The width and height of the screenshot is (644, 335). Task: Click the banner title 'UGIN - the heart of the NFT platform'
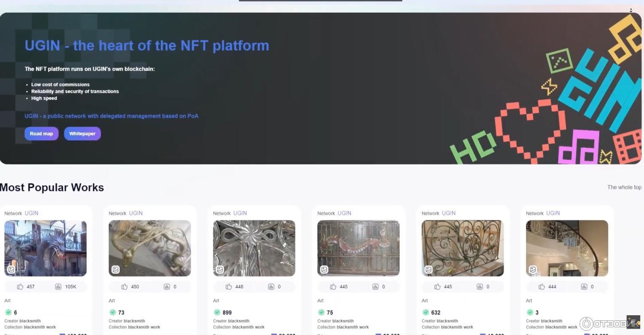pyautogui.click(x=147, y=46)
